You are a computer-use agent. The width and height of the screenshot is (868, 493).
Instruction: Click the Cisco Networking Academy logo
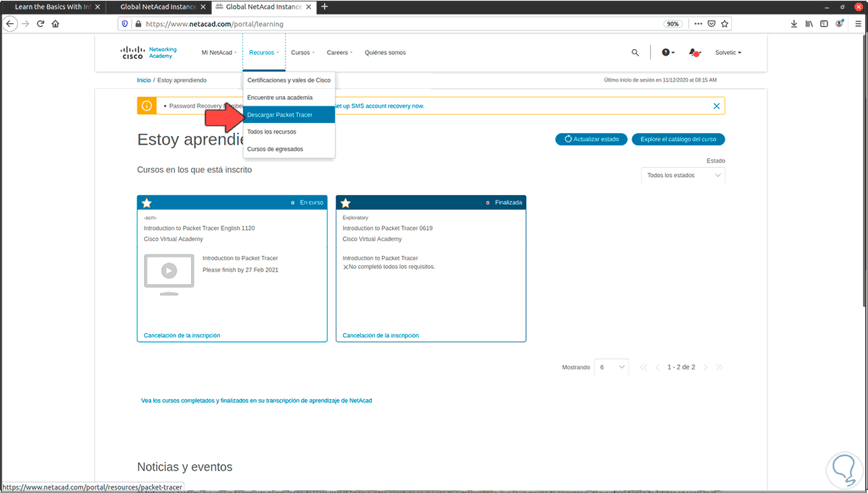pos(149,53)
